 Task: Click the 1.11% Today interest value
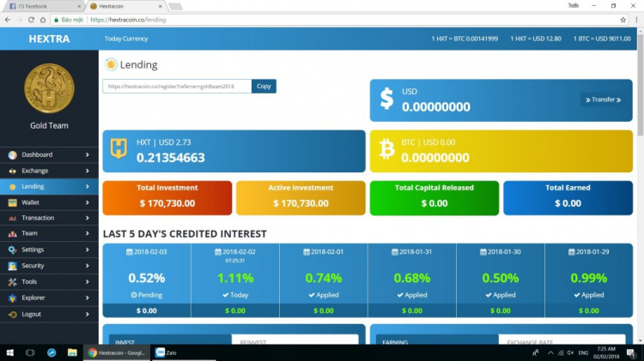235,278
